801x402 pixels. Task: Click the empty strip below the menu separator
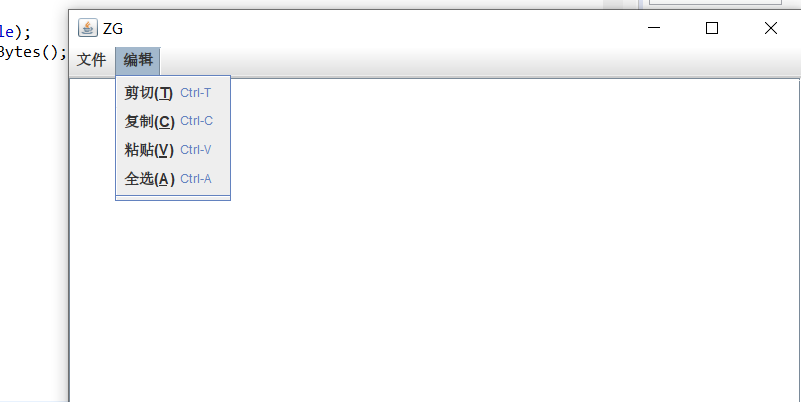173,198
